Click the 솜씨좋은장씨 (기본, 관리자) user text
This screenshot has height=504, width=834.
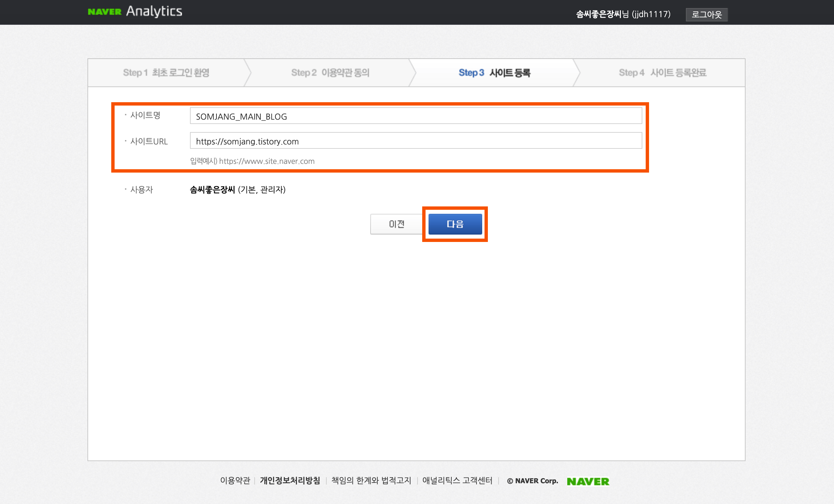[238, 190]
